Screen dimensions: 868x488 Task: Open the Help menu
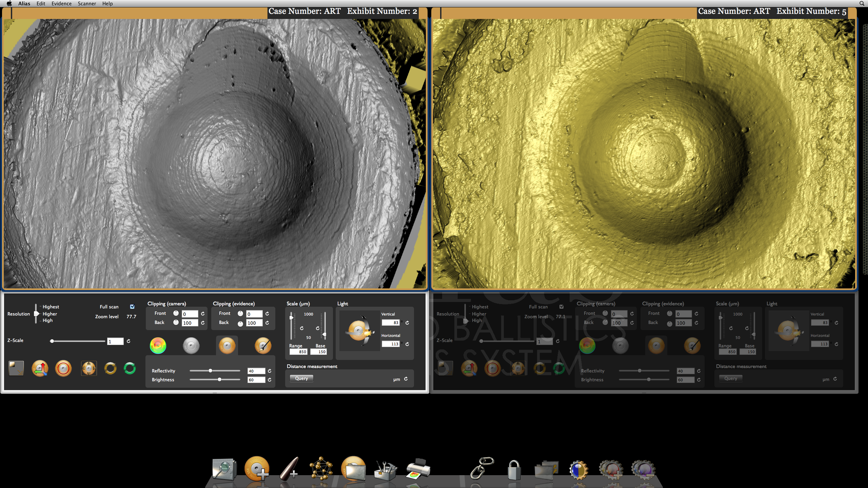click(107, 3)
